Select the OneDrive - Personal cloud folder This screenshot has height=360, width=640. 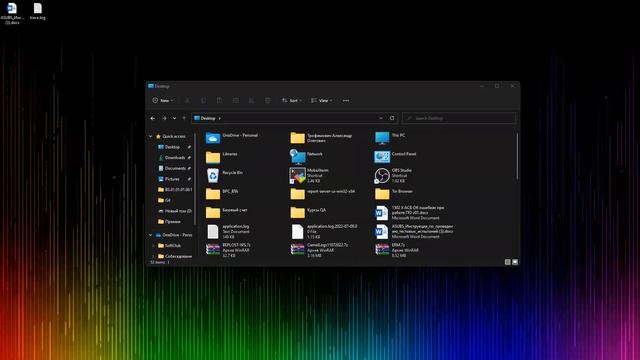[232, 138]
